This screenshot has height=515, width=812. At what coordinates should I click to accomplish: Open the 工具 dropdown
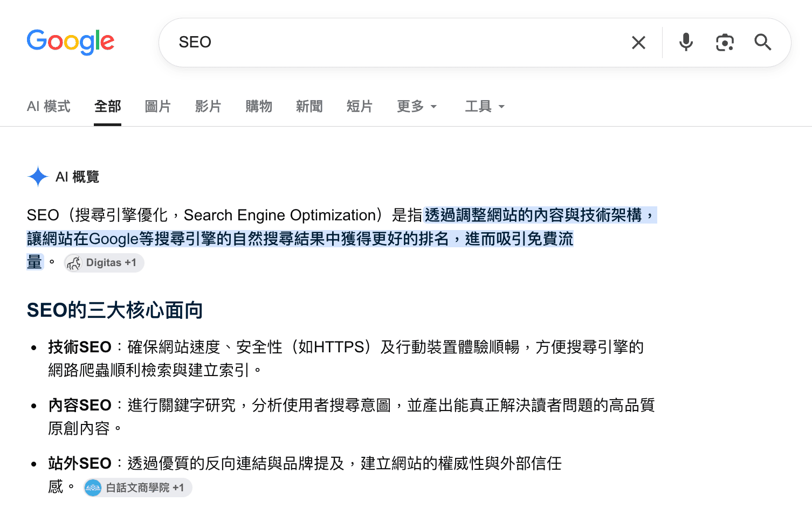485,107
